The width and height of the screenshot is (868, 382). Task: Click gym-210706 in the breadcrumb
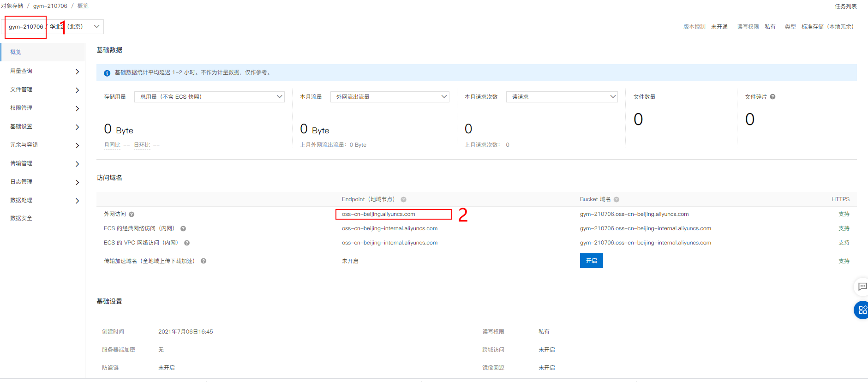50,6
